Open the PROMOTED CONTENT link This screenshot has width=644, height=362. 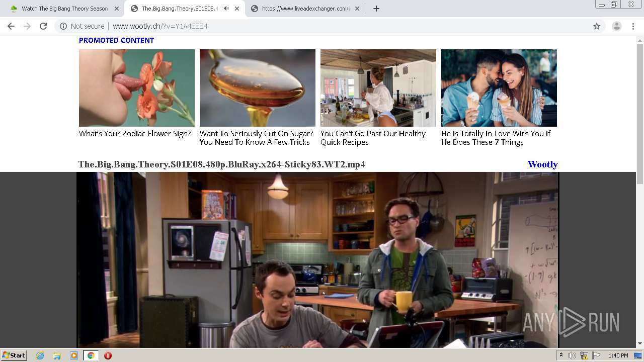pyautogui.click(x=116, y=40)
